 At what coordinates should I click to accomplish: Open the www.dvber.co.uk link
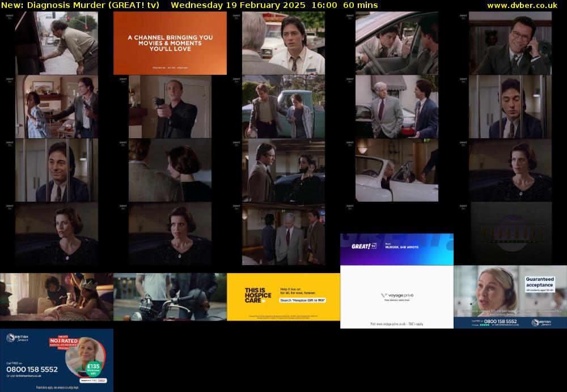point(522,5)
